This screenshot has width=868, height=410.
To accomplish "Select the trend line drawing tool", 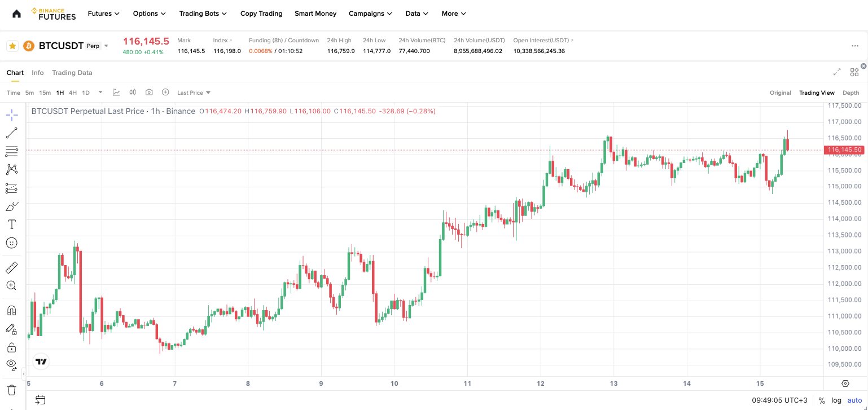I will (11, 133).
